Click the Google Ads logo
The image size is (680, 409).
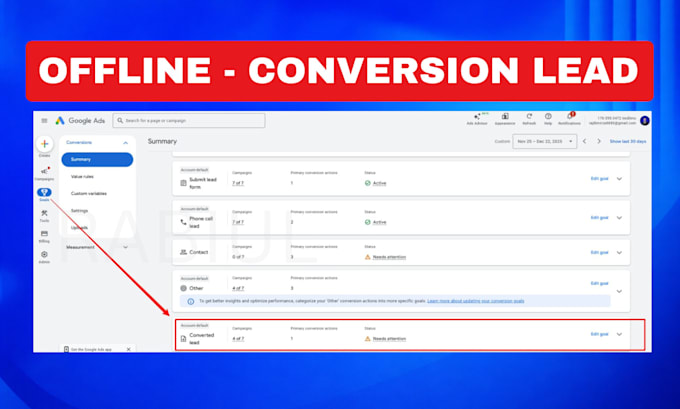click(80, 121)
